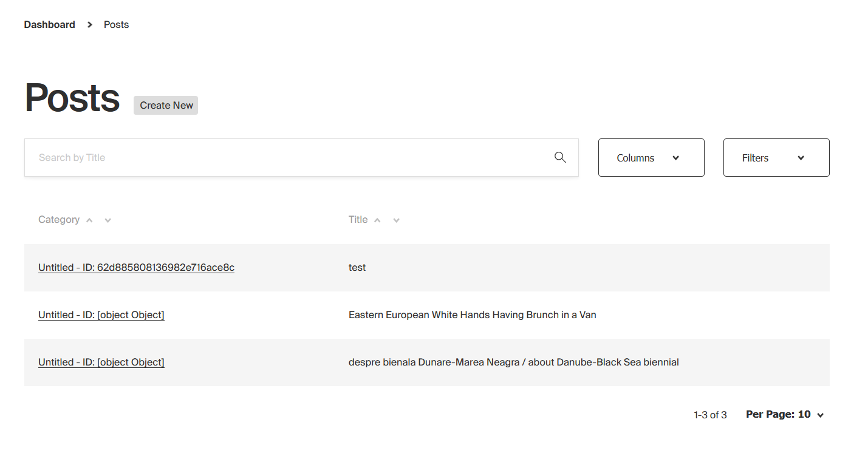Open category ID 62d885808136982e716ace8c link
Screen dimensions: 868x459
pos(136,268)
